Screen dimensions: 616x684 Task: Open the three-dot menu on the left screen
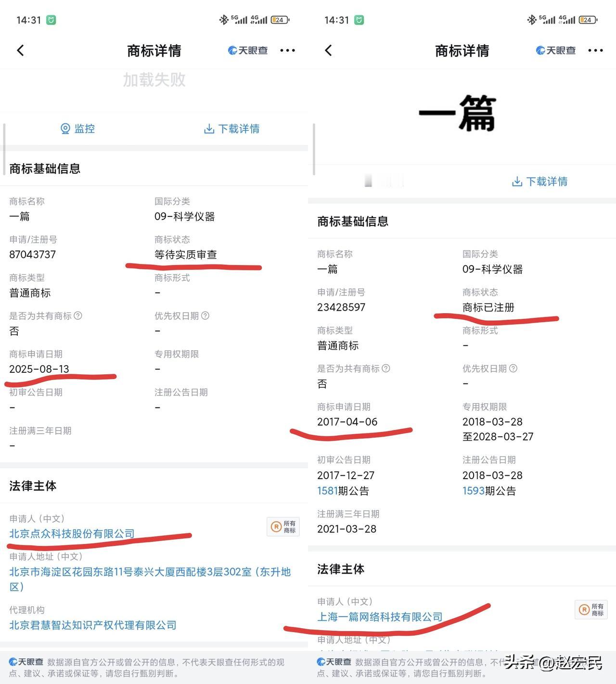pos(287,51)
